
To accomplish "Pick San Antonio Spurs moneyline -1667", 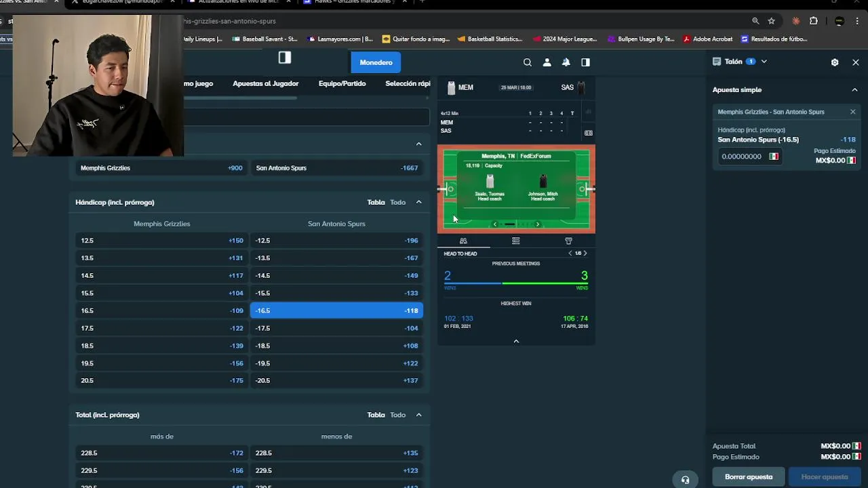I will point(336,168).
